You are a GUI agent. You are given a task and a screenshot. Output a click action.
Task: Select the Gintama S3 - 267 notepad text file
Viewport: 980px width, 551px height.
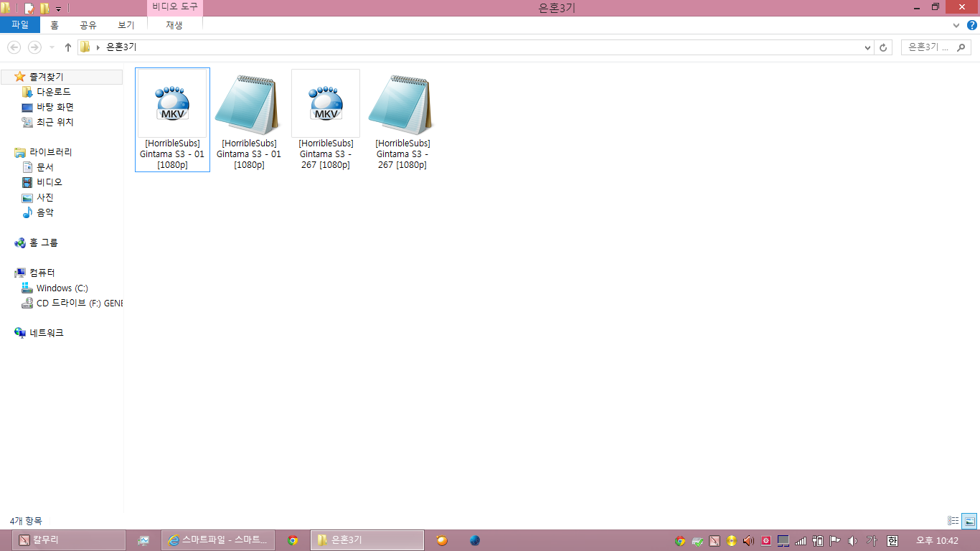tap(402, 120)
